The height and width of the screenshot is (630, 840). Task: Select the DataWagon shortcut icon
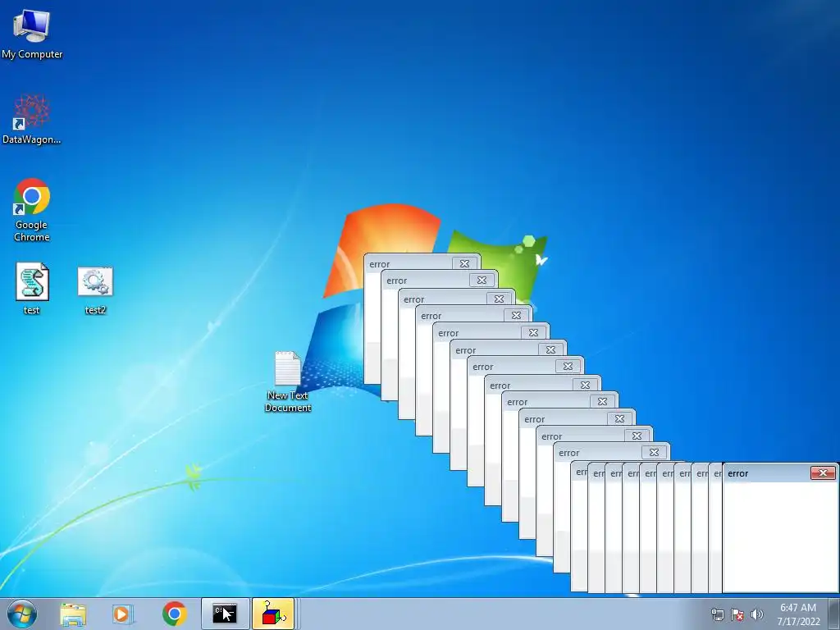32,119
